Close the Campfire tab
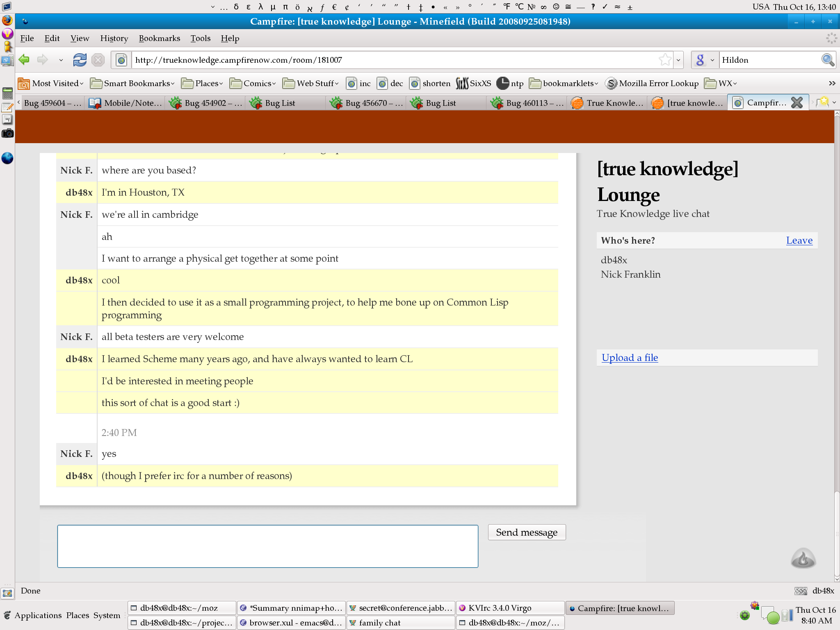The height and width of the screenshot is (630, 840). [797, 103]
